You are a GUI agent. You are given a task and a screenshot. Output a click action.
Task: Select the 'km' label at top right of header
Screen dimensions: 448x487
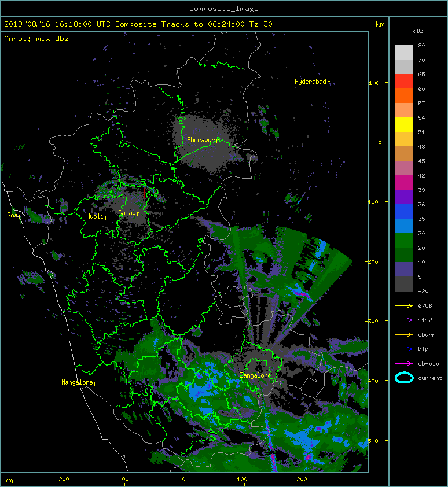[x=380, y=24]
